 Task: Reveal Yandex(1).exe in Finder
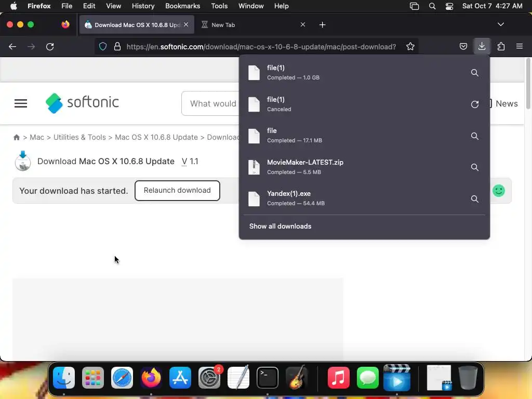pyautogui.click(x=475, y=199)
